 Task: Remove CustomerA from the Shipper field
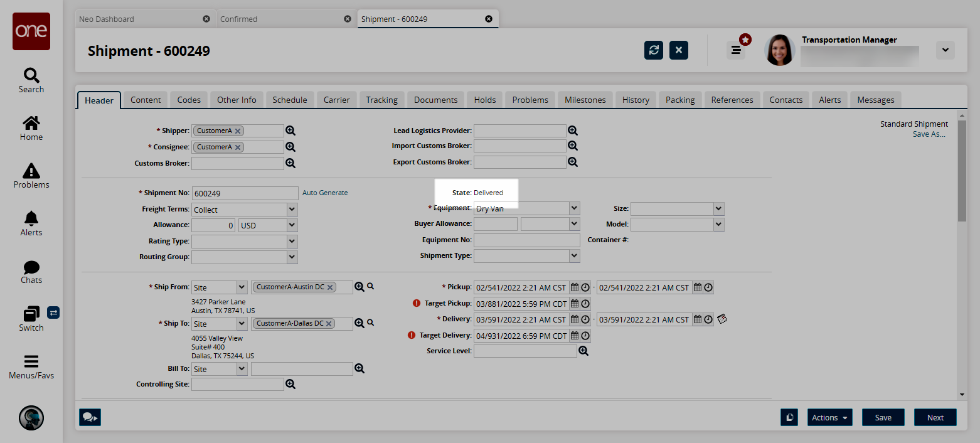tap(238, 131)
